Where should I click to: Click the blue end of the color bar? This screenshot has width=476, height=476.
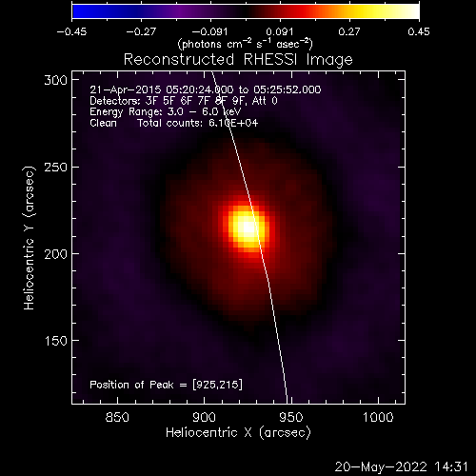[79, 11]
